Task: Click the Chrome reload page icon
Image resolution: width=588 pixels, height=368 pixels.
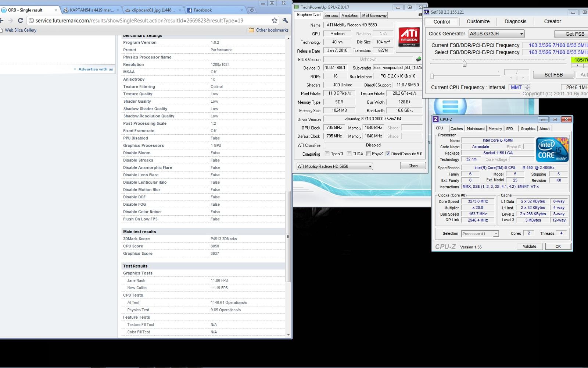Action: (21, 21)
